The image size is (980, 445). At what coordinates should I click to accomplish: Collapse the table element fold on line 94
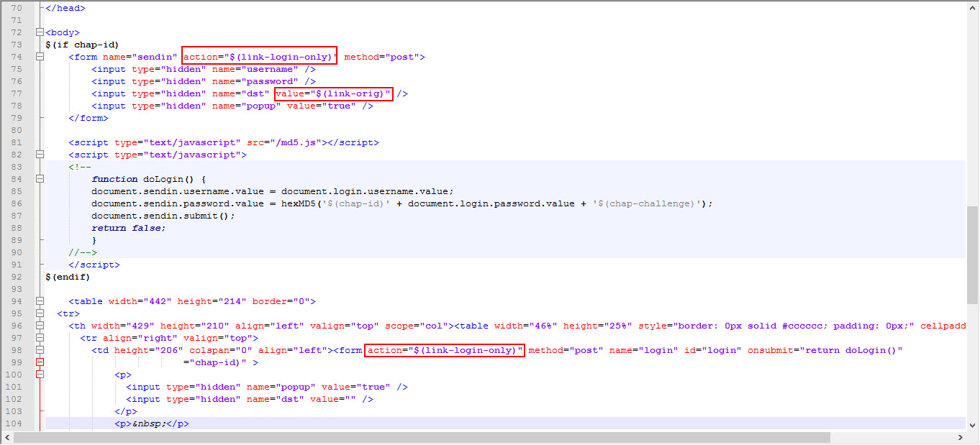40,301
